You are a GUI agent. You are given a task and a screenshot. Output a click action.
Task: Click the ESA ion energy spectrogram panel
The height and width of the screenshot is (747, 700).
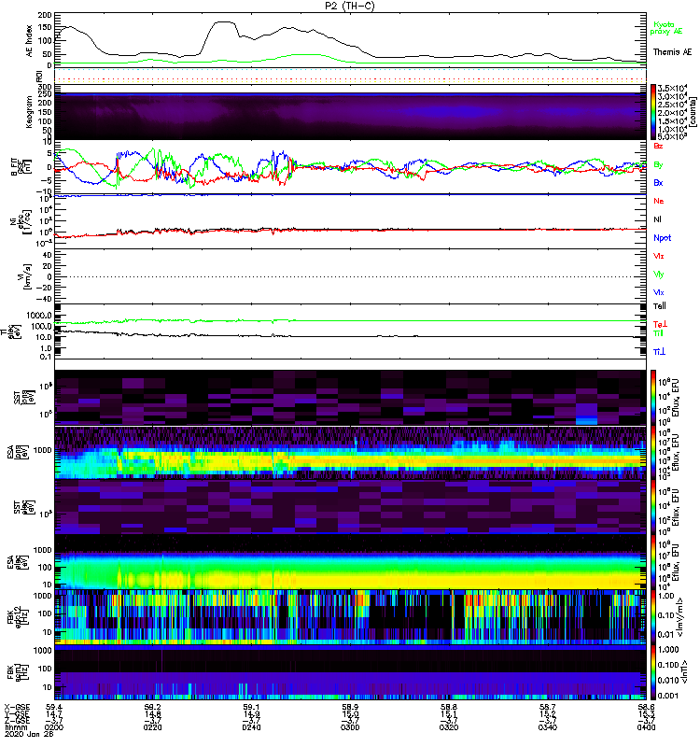(350, 453)
